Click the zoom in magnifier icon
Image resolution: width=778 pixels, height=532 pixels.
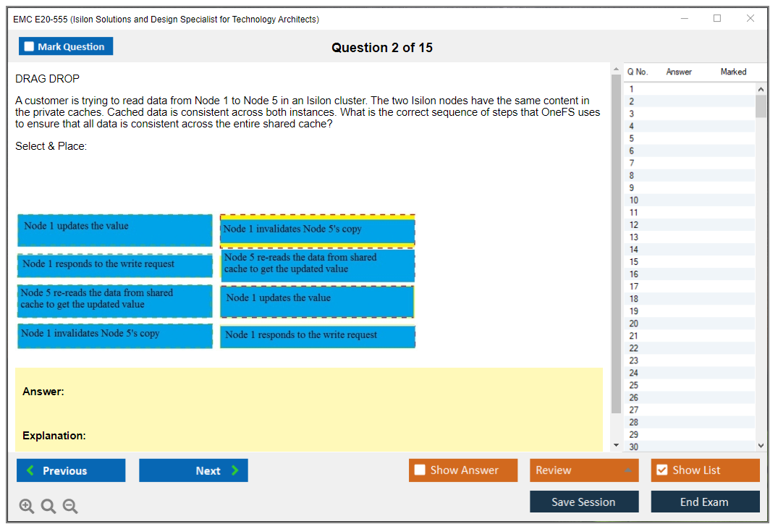(27, 507)
